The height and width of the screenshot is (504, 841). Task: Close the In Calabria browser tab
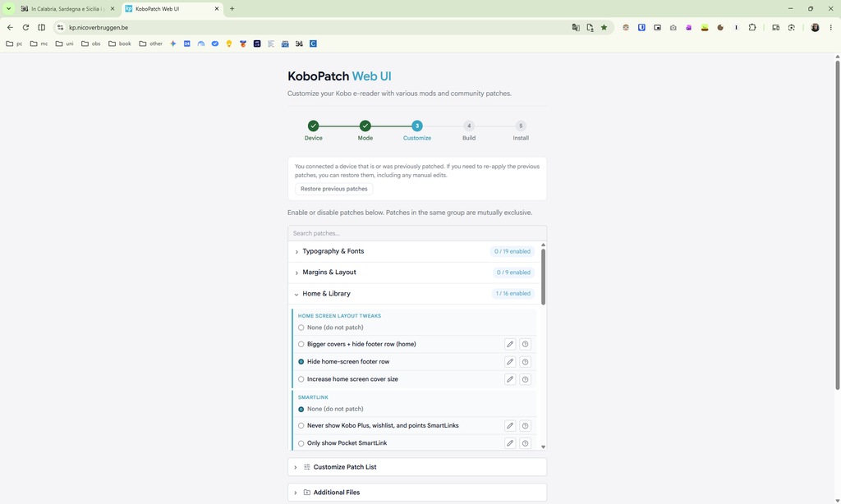[x=112, y=8]
